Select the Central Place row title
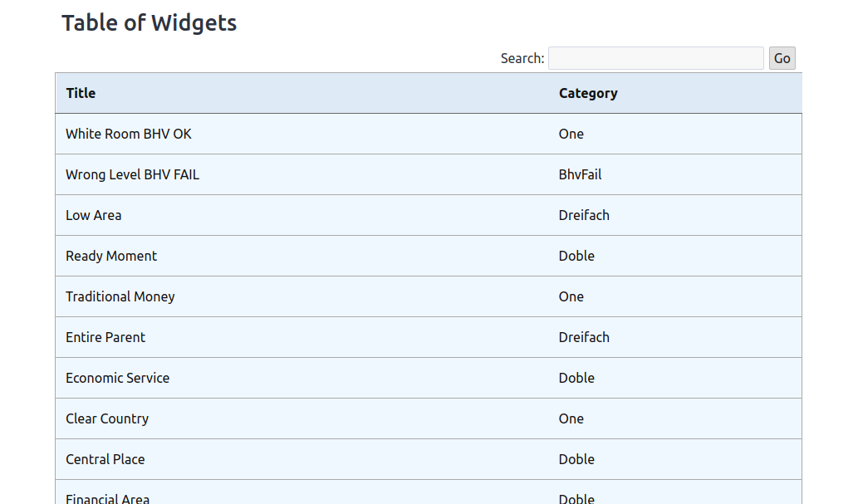The image size is (858, 504). (x=105, y=459)
